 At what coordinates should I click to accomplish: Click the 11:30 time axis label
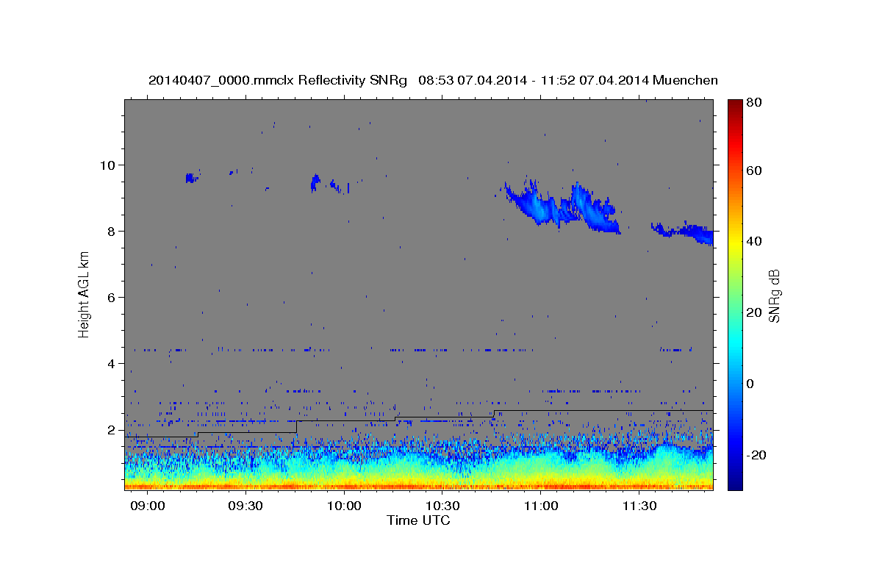point(639,506)
